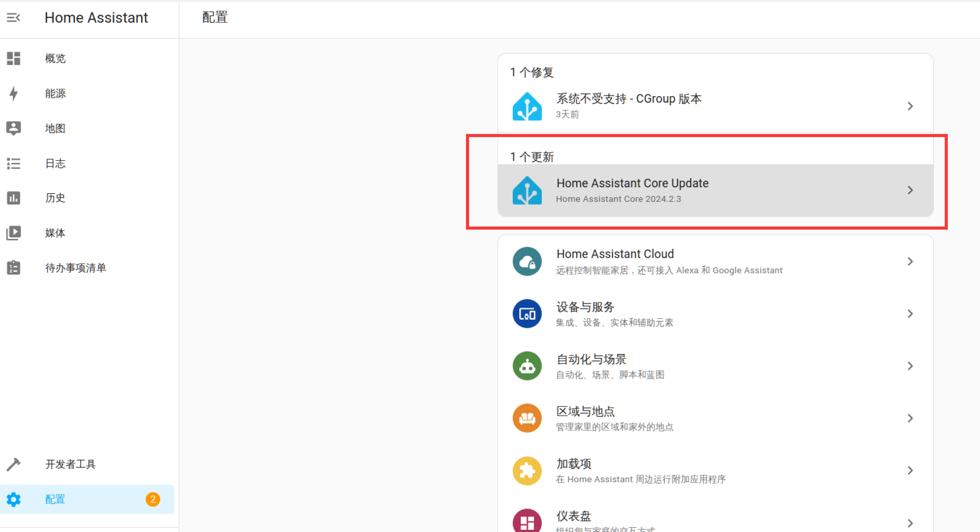Click the Home Assistant Core Update logo icon
This screenshot has height=532, width=980.
click(527, 190)
